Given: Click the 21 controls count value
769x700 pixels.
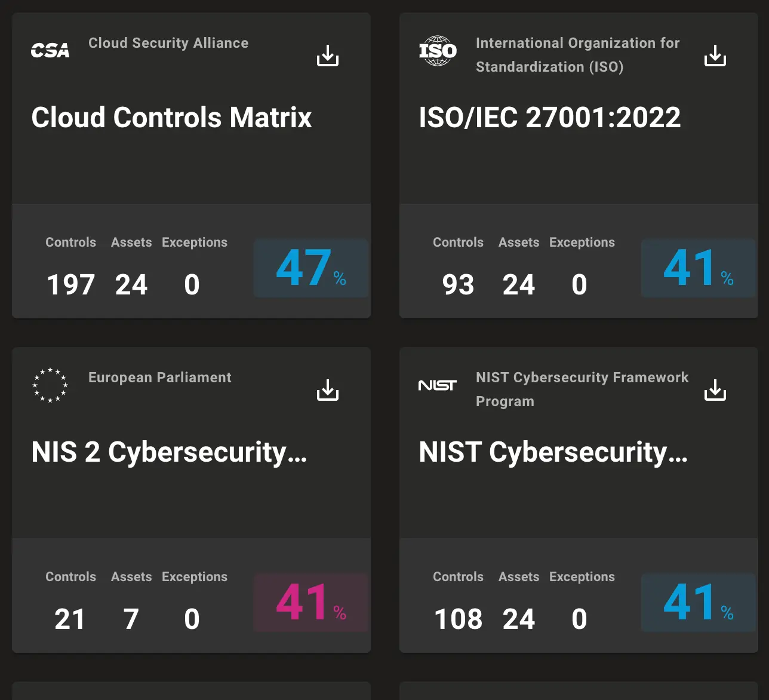Looking at the screenshot, I should 70,619.
